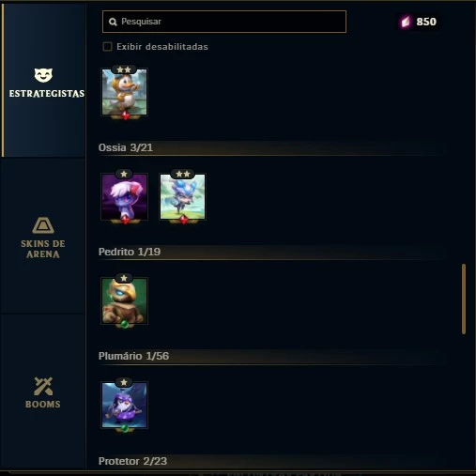Open the Estrategistas cat-face tab
The height and width of the screenshot is (476, 476).
(x=43, y=80)
